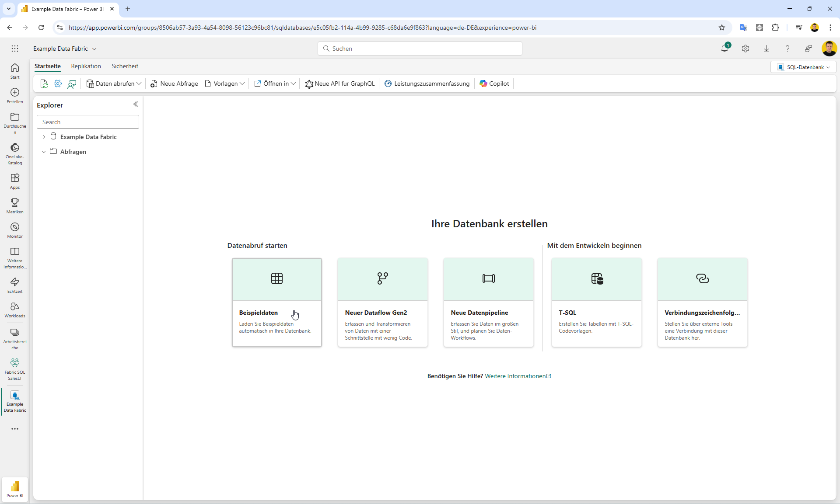Click the Explorer Search field
The image size is (840, 504).
[88, 122]
